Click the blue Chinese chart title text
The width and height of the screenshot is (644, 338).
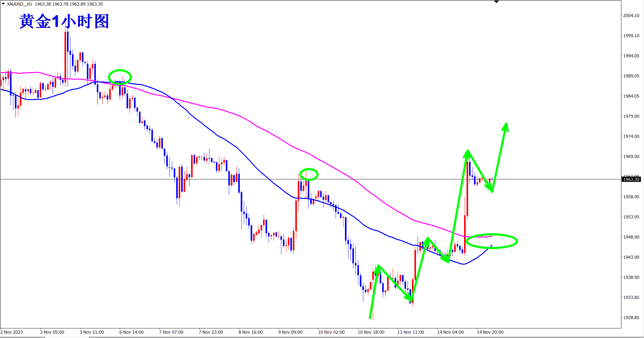[64, 21]
